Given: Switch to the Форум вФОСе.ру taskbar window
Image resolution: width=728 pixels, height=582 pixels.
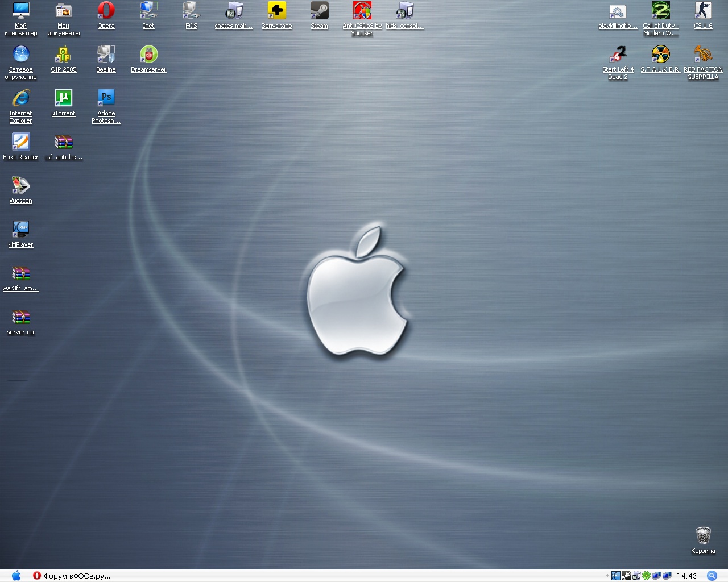Looking at the screenshot, I should point(72,576).
